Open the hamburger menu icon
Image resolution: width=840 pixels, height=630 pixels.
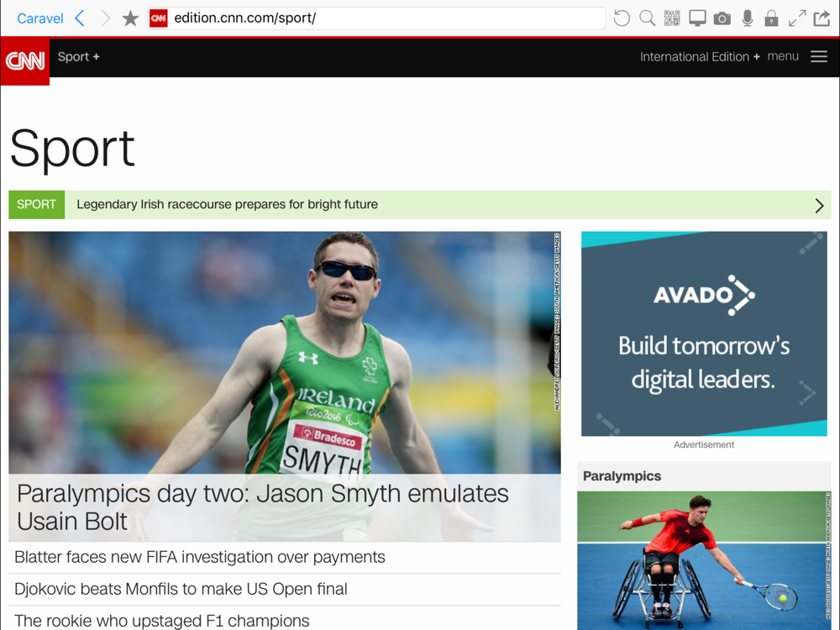click(x=818, y=56)
